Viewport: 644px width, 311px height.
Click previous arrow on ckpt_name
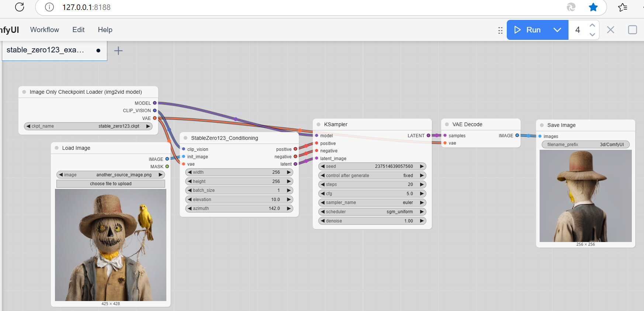pos(28,126)
